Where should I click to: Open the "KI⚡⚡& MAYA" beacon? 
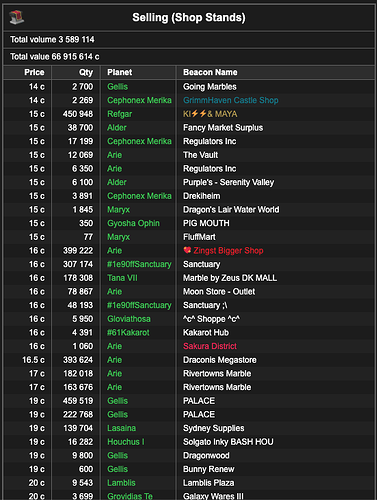coord(210,114)
